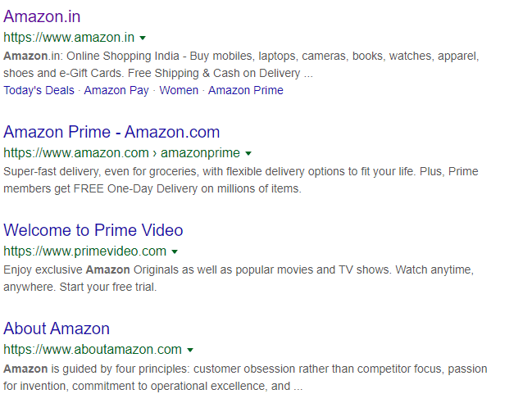The image size is (532, 403).
Task: Click the www.amazon.com › amazonprime URL text
Action: 121,153
